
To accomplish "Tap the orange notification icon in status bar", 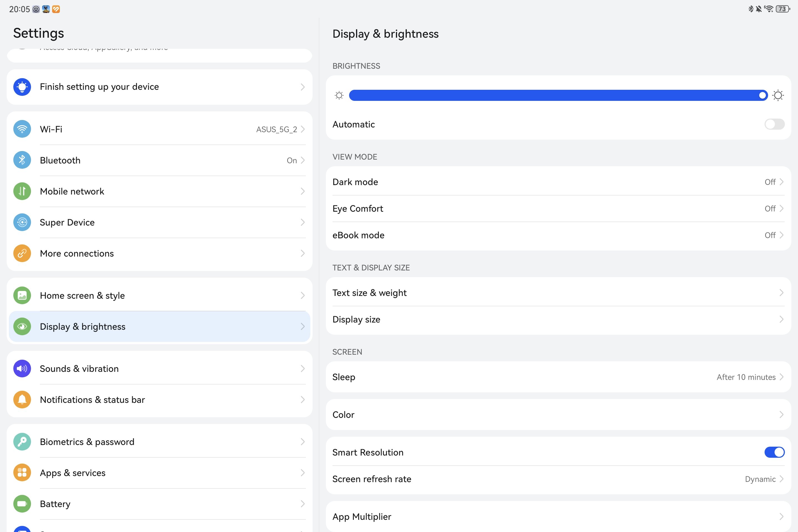I will pos(56,9).
